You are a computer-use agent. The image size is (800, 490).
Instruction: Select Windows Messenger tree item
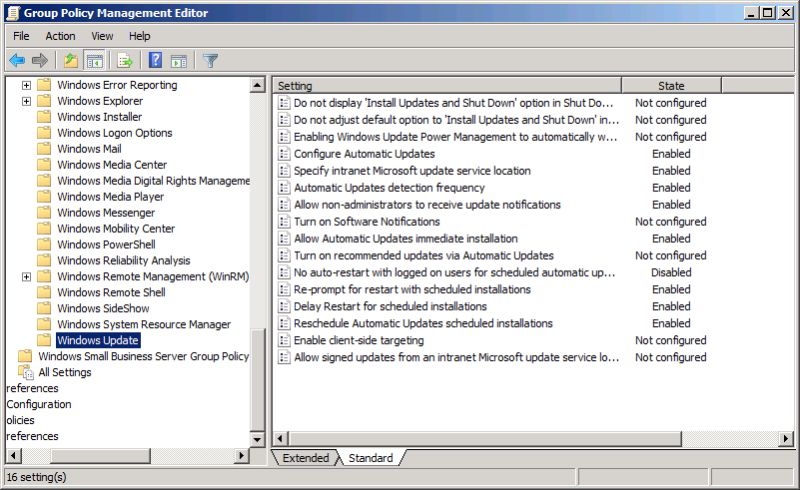point(106,212)
